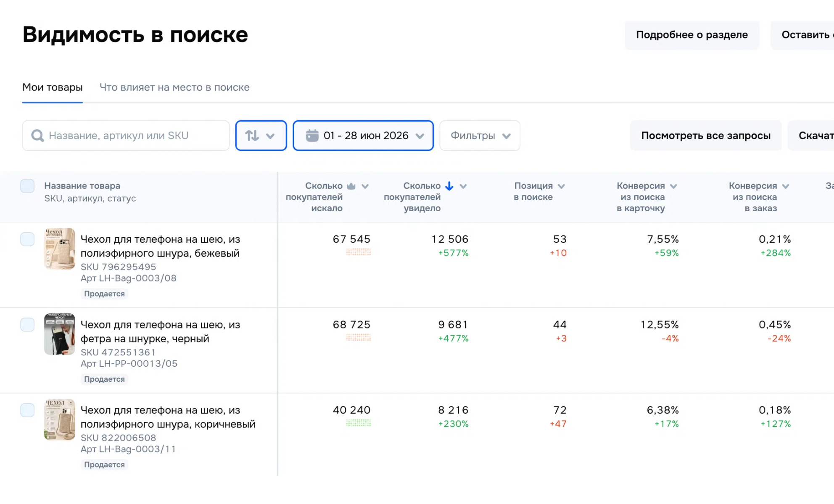Click order conversion 0,45%
The image size is (834, 504).
pos(775,325)
